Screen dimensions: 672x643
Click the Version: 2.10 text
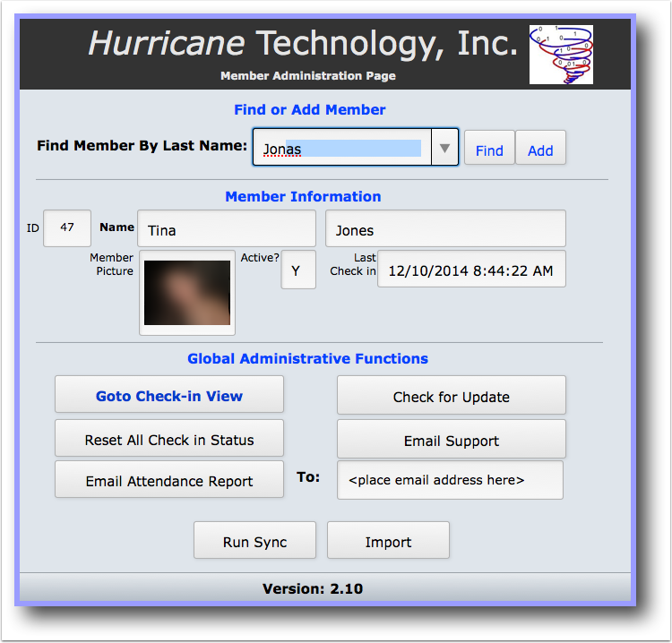[313, 588]
